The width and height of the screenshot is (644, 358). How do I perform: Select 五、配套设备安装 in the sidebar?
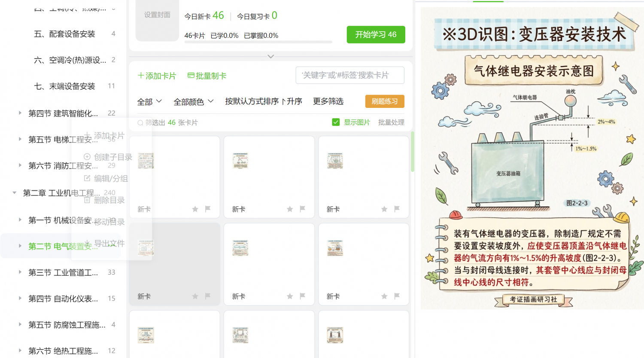pyautogui.click(x=64, y=34)
